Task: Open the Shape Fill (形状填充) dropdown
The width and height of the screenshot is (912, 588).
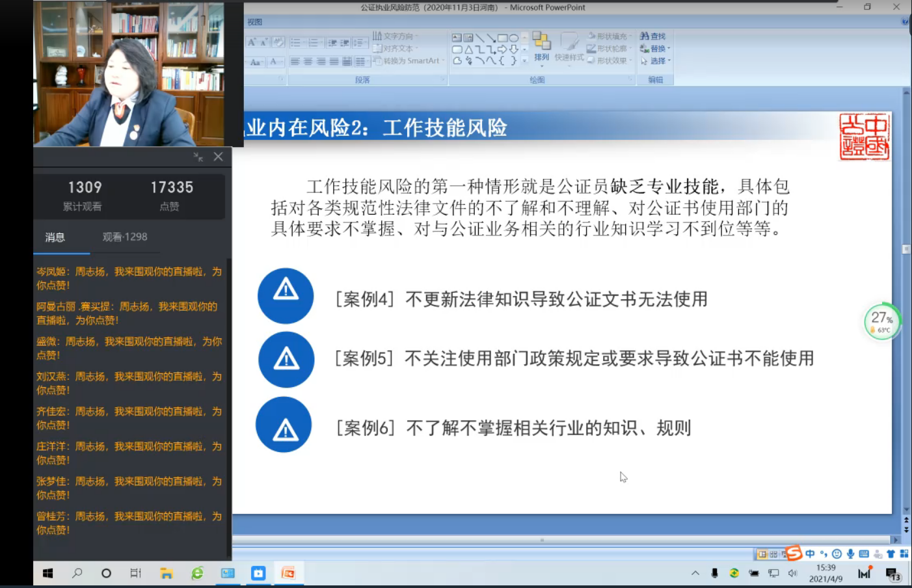Action: [609, 36]
